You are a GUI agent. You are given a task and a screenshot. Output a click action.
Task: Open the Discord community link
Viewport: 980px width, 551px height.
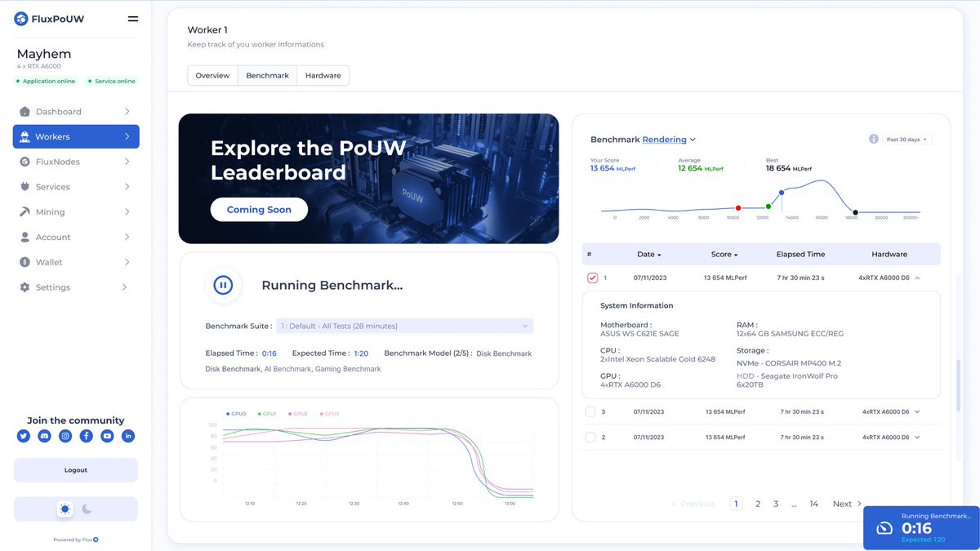pos(44,437)
